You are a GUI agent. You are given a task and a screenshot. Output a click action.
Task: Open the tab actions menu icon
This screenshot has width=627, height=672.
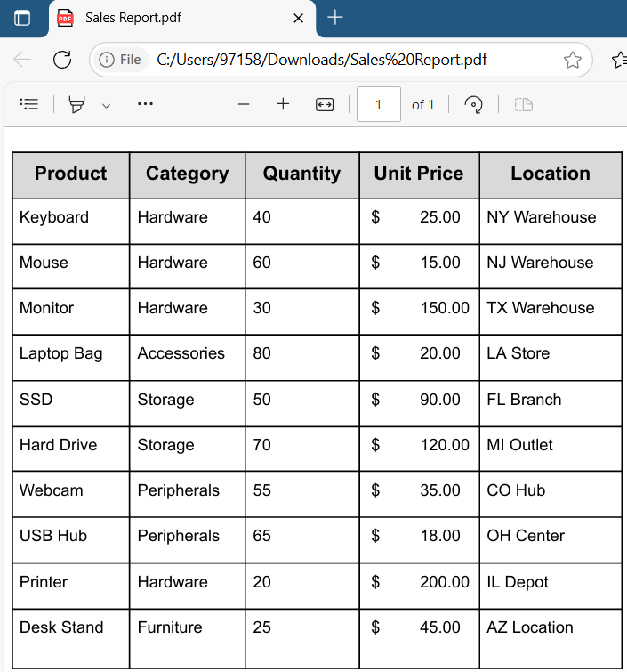point(22,18)
